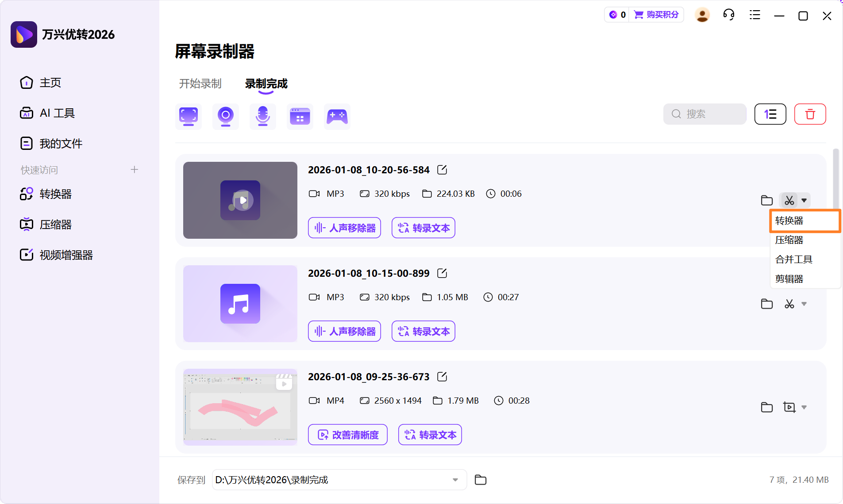The image size is (843, 504).
Task: Expand the edit options arrow on third recording
Action: pyautogui.click(x=804, y=407)
